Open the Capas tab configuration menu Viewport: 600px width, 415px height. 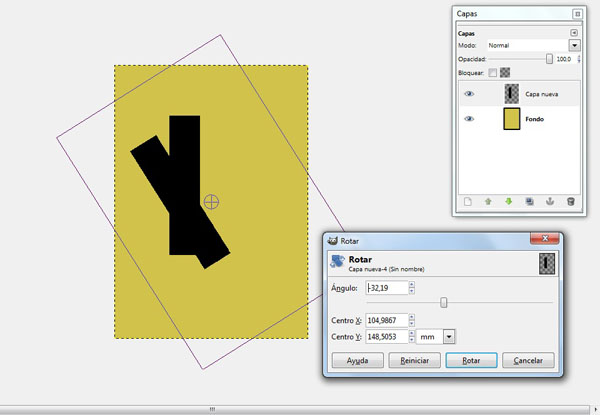(574, 33)
